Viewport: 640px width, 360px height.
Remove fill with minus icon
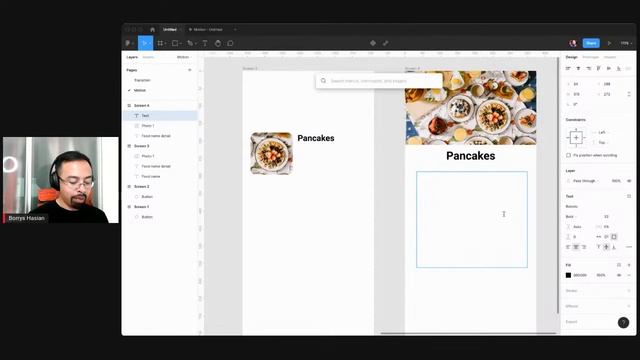[629, 275]
